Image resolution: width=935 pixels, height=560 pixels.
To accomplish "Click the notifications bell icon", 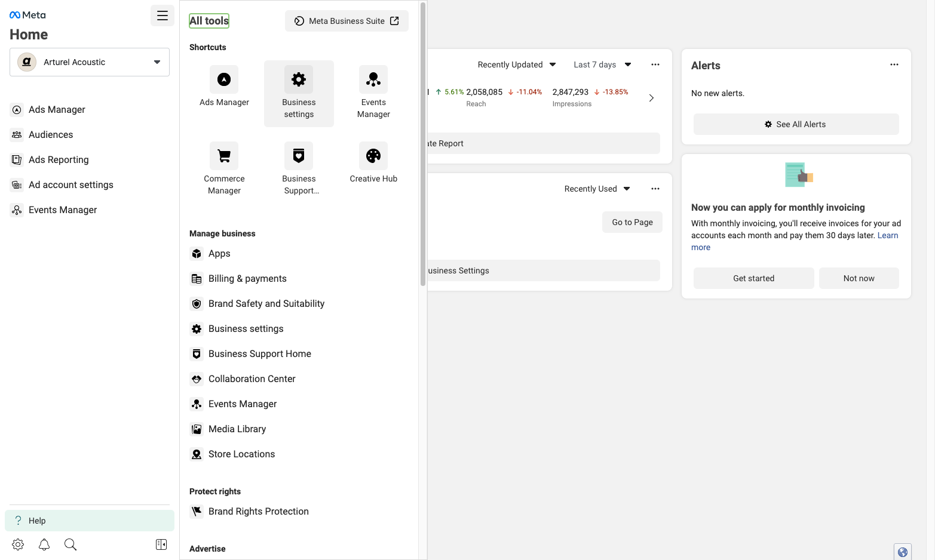I will click(x=44, y=544).
